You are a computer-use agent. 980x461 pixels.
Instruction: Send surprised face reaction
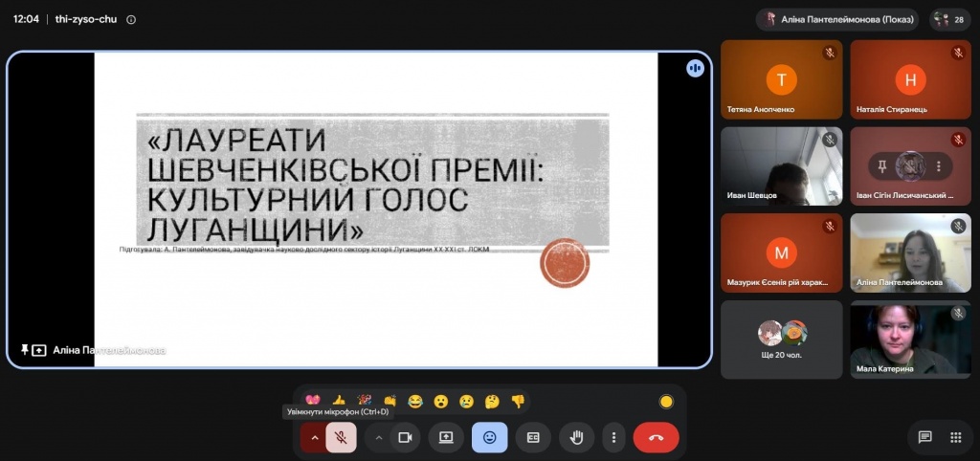pos(441,401)
